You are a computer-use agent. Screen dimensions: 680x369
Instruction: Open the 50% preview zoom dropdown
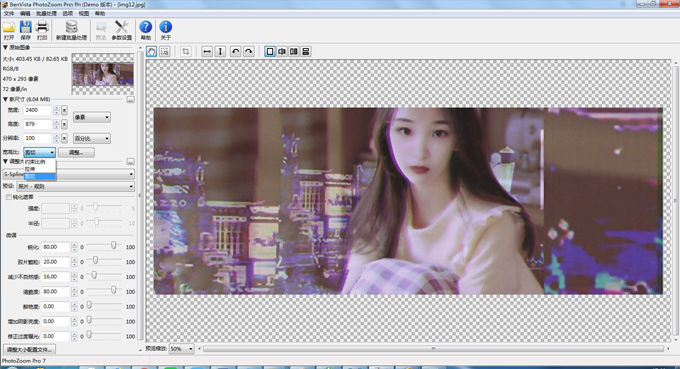tap(181, 349)
